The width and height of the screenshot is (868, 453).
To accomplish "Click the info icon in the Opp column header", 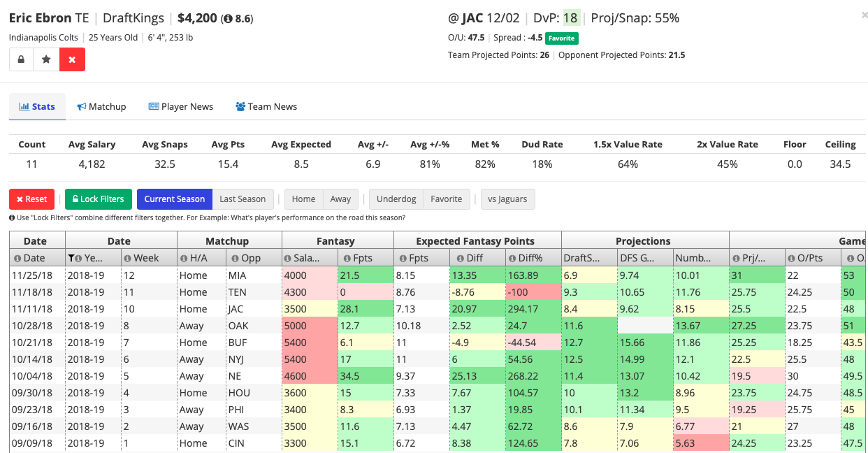I will [x=234, y=258].
